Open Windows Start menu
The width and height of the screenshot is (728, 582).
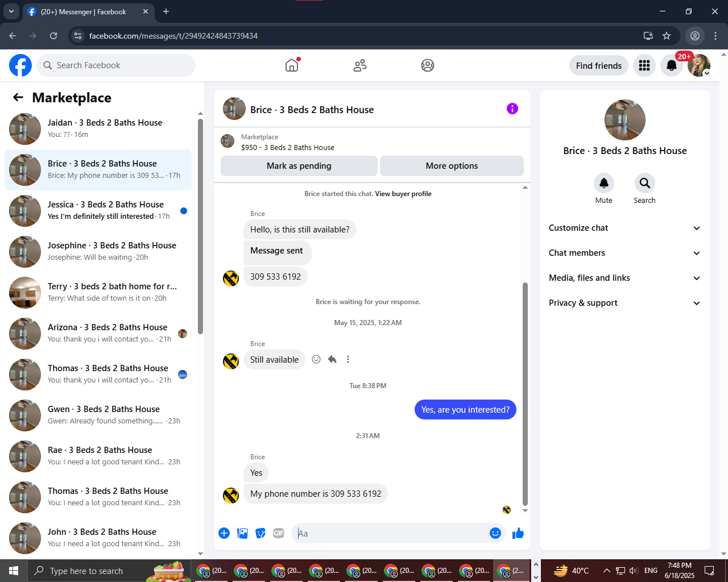point(14,571)
